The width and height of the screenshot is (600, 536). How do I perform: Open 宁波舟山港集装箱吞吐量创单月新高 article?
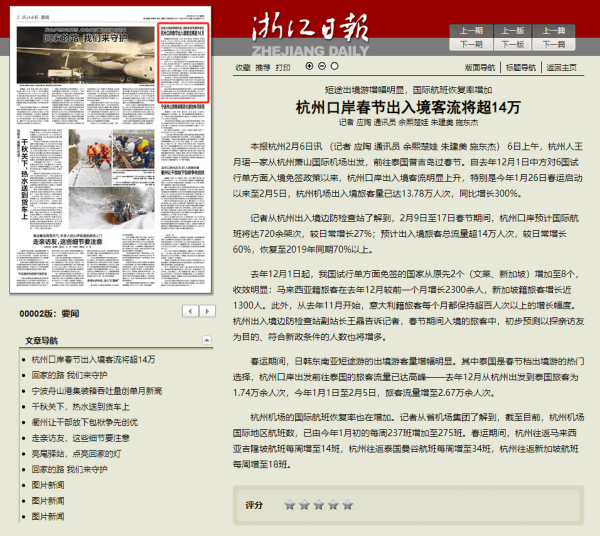click(x=97, y=391)
